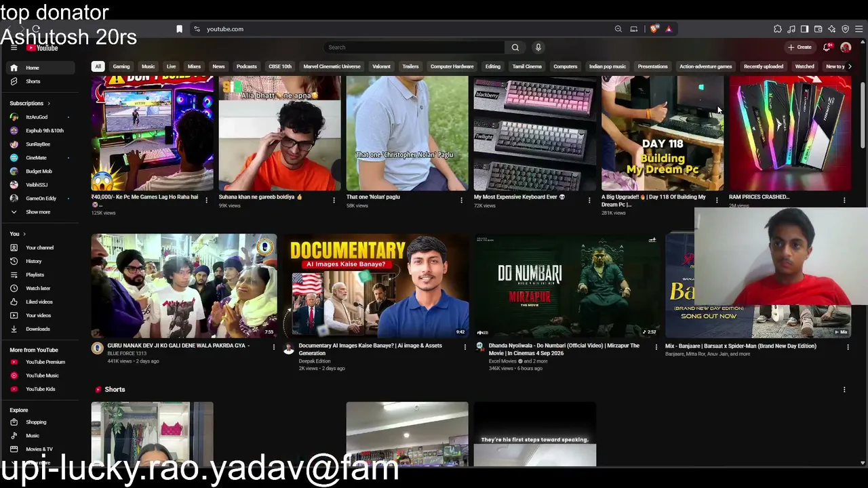
Task: Select the Podcasts filter chip
Action: point(247,66)
